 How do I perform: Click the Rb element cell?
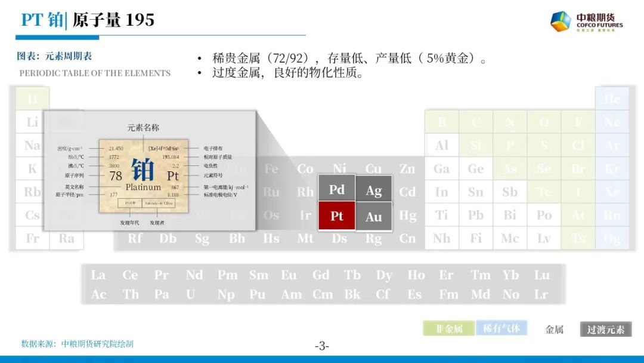(32, 192)
